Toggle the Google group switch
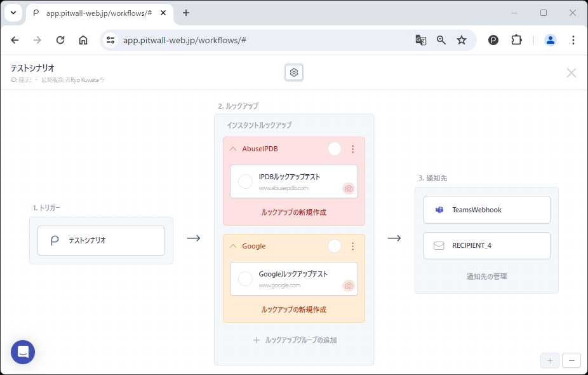The width and height of the screenshot is (588, 375). pyautogui.click(x=335, y=246)
